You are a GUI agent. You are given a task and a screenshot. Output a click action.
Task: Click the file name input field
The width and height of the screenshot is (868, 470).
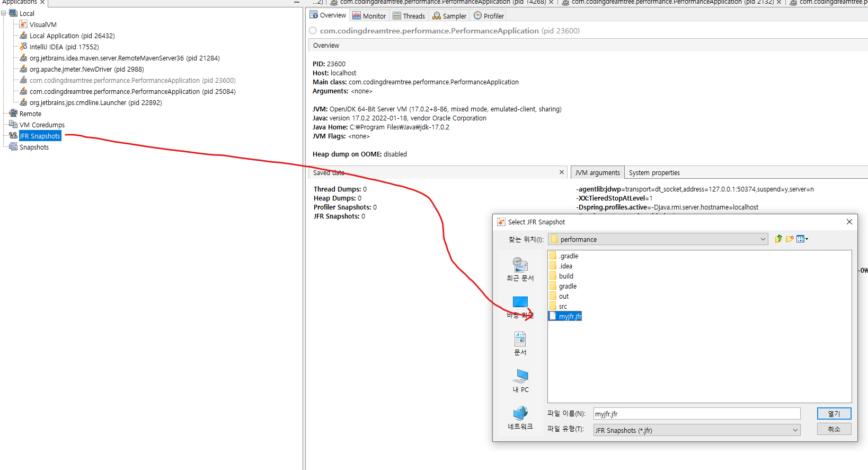coord(697,414)
